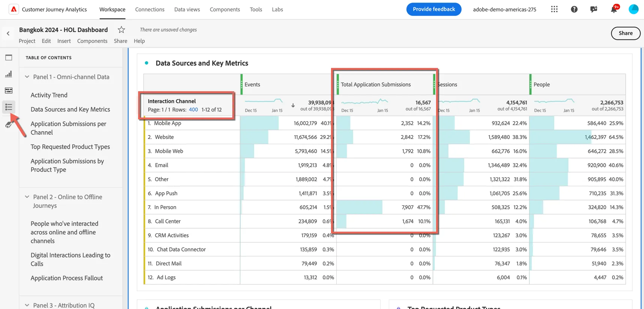The height and width of the screenshot is (309, 644).
Task: Click the outlined Share button at right
Action: point(626,33)
